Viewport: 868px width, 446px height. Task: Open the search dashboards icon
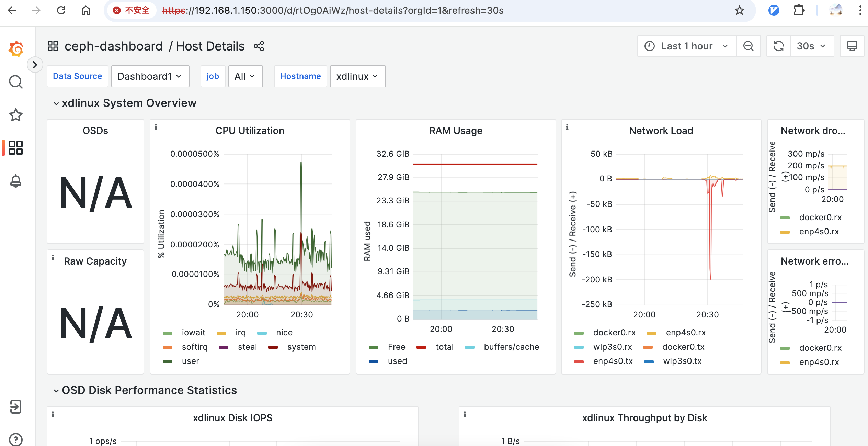[x=16, y=82]
